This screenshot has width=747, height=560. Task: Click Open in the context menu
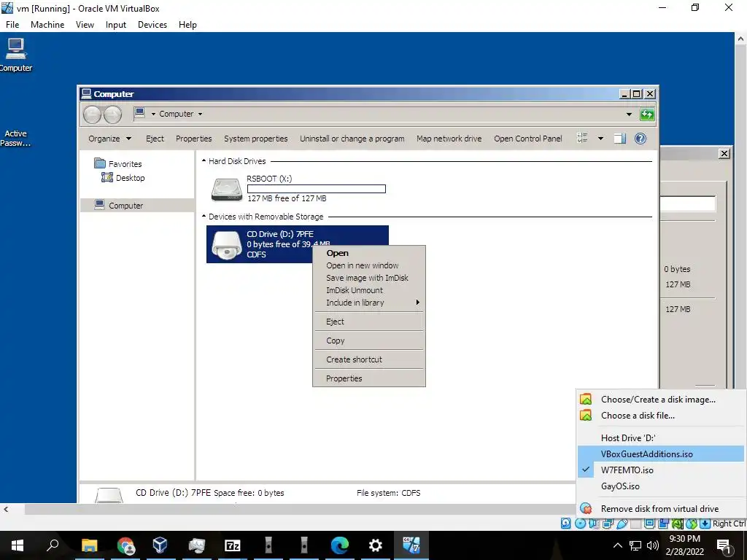(x=368, y=253)
